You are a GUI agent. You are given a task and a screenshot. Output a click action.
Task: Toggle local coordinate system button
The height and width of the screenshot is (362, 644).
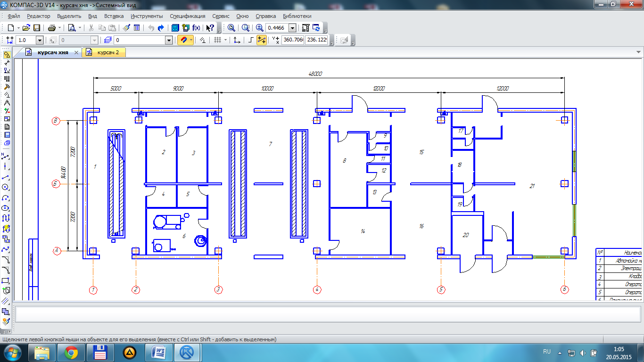237,41
